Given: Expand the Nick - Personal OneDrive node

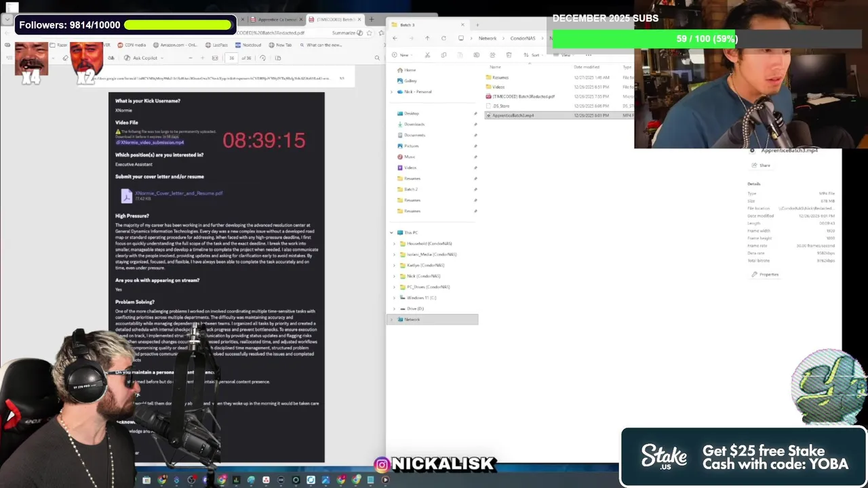Looking at the screenshot, I should click(391, 91).
